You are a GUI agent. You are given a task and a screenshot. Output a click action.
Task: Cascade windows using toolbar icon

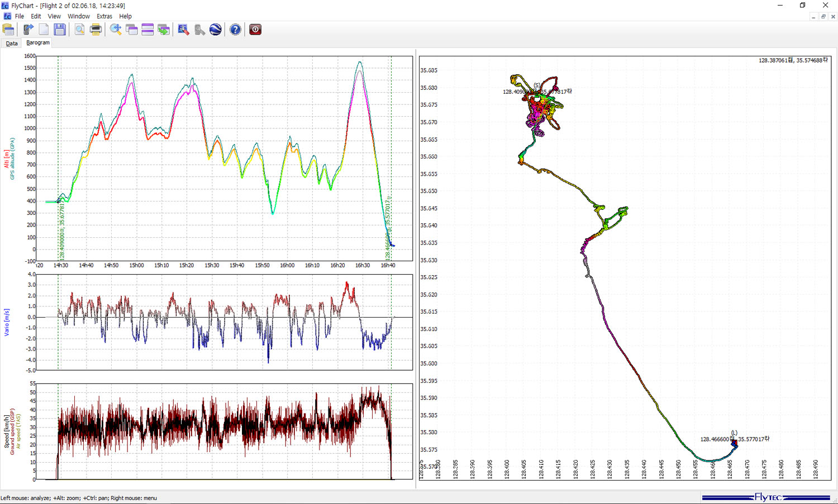pos(132,30)
